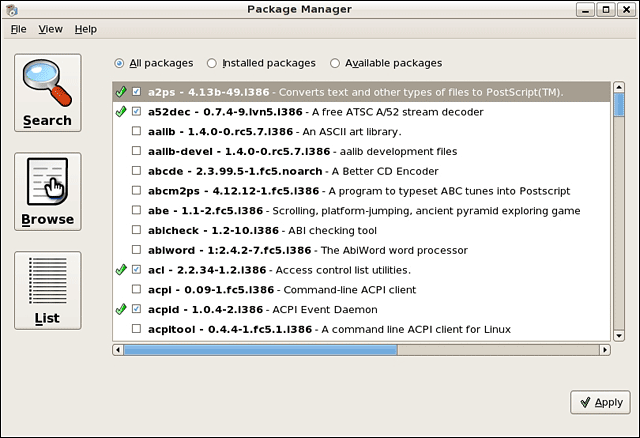
Task: Check the acpitool package checkbox
Action: click(x=136, y=329)
